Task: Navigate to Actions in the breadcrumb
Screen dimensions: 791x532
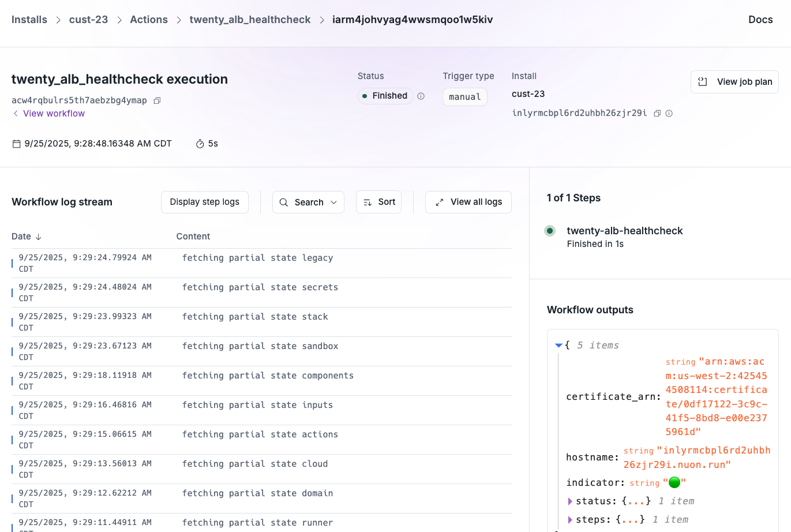Action: 149,20
